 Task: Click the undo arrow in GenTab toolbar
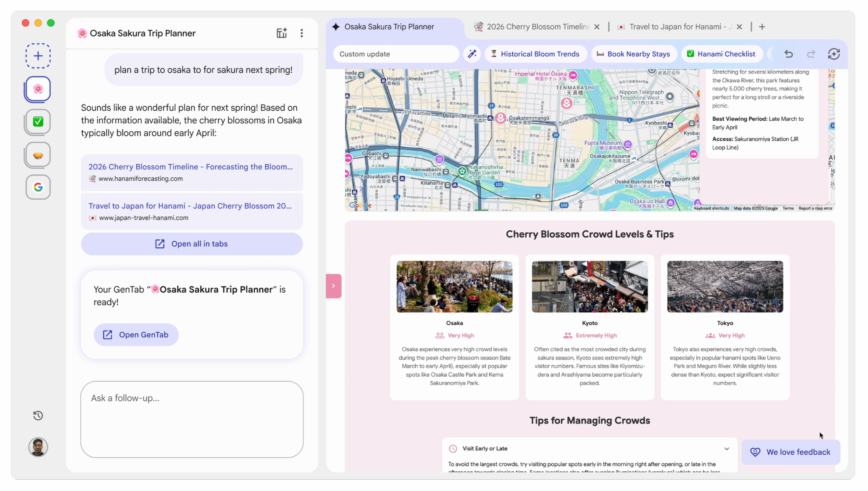(789, 54)
